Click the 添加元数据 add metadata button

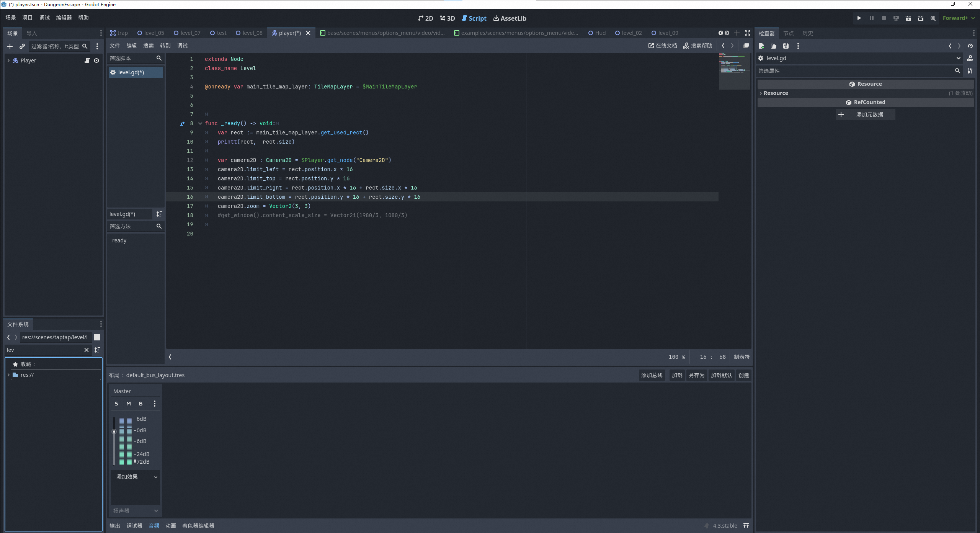pyautogui.click(x=864, y=114)
